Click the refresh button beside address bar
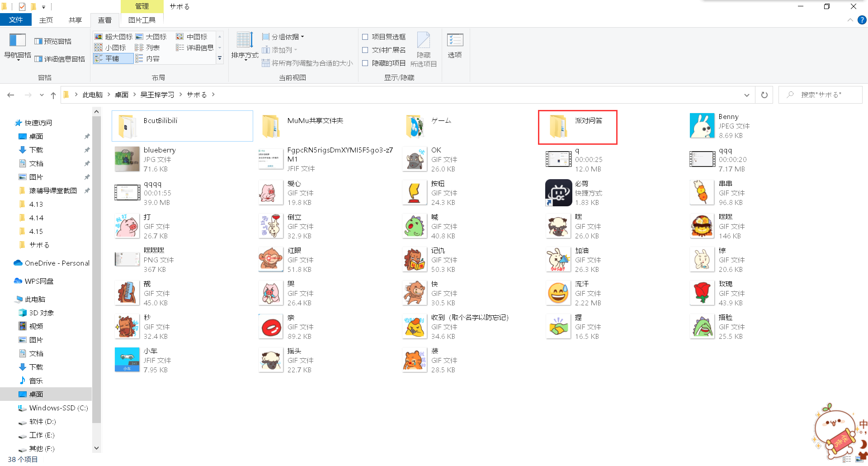The image size is (868, 466). tap(764, 95)
